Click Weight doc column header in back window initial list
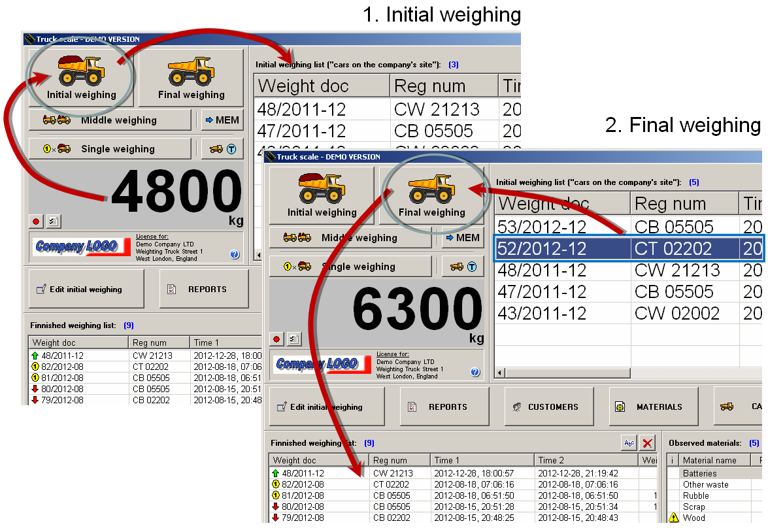 tap(322, 86)
